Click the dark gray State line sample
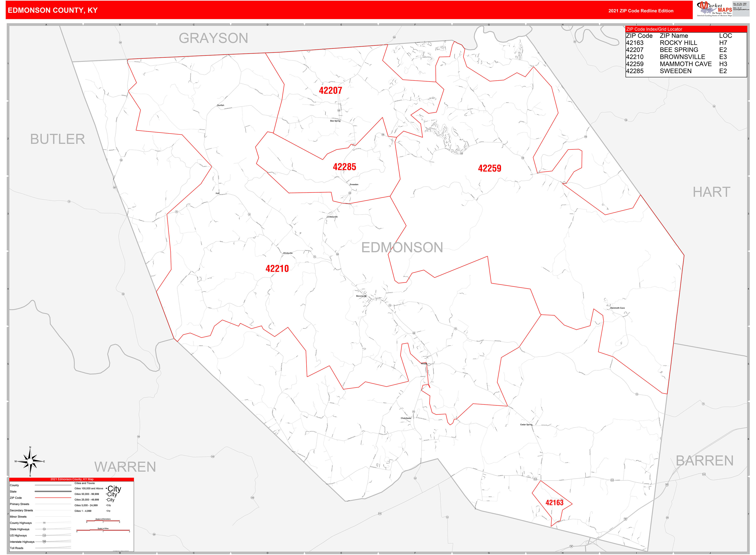The width and height of the screenshot is (756, 555). pyautogui.click(x=53, y=491)
